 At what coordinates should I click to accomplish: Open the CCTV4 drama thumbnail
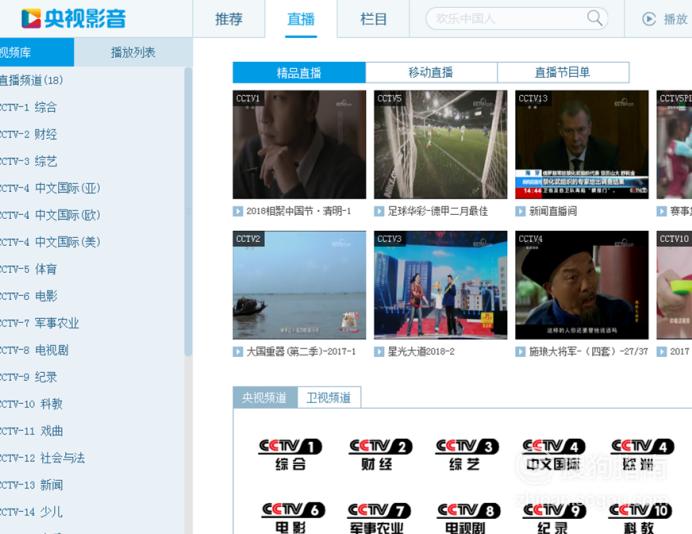582,285
